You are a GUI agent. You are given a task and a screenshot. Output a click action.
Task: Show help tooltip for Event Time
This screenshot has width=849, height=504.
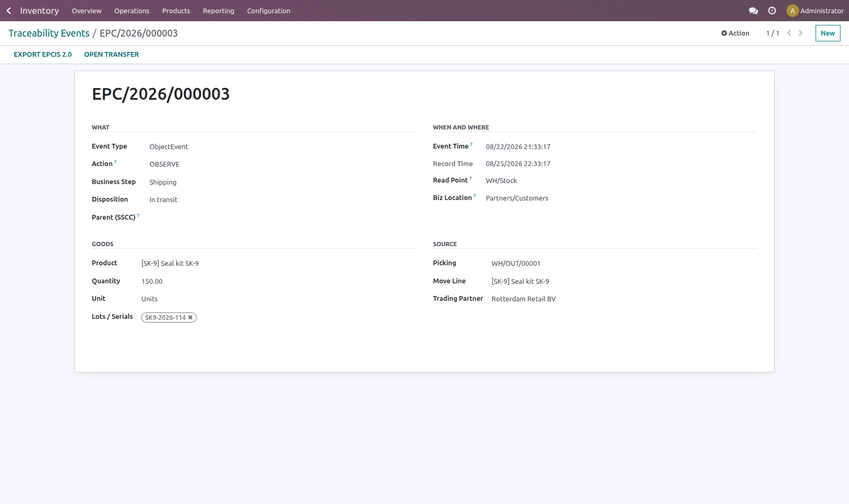tap(471, 144)
